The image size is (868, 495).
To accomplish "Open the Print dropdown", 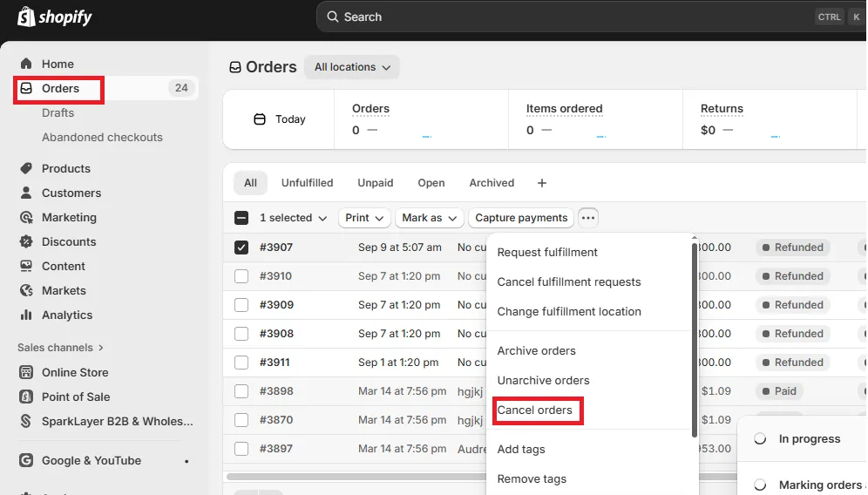I will [363, 218].
